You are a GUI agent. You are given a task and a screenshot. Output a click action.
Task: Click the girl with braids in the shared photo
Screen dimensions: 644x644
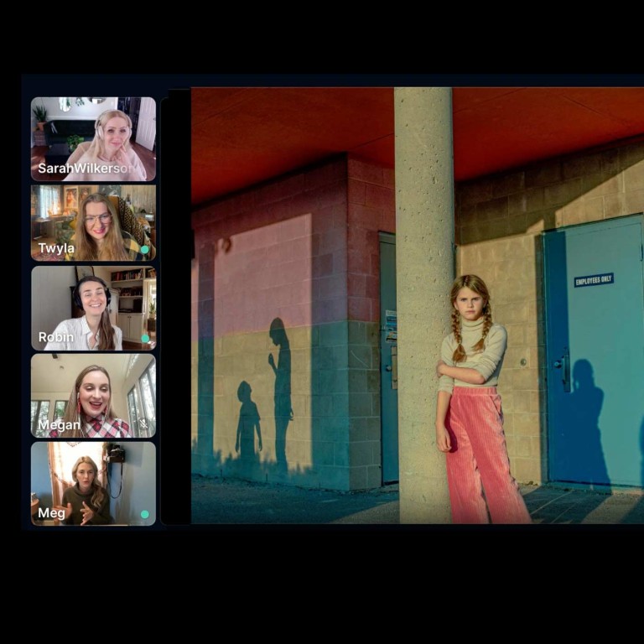pos(476,398)
